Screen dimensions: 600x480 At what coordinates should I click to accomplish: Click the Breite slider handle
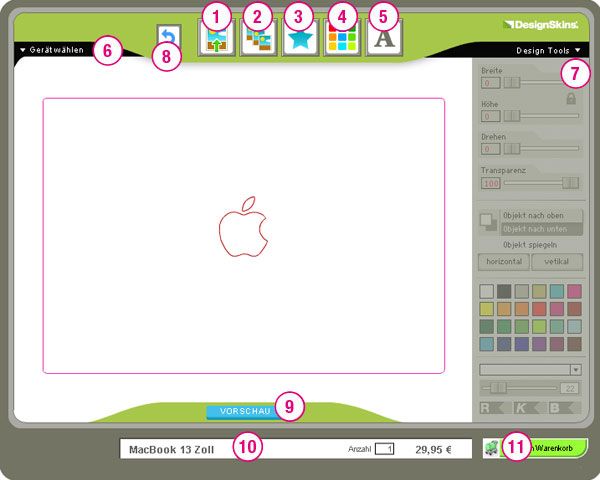(512, 82)
